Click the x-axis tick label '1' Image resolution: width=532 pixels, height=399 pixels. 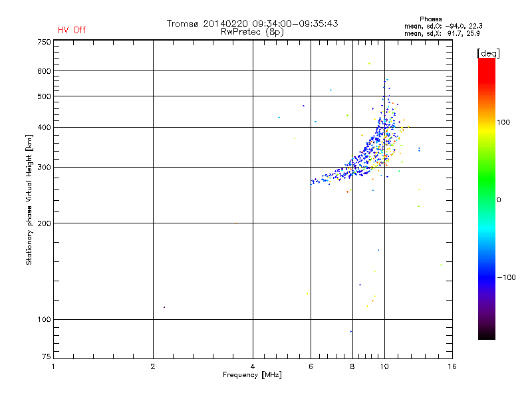click(53, 366)
